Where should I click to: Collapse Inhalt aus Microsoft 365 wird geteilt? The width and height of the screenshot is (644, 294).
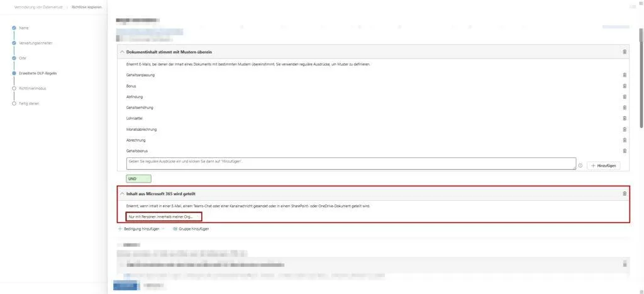[122, 193]
